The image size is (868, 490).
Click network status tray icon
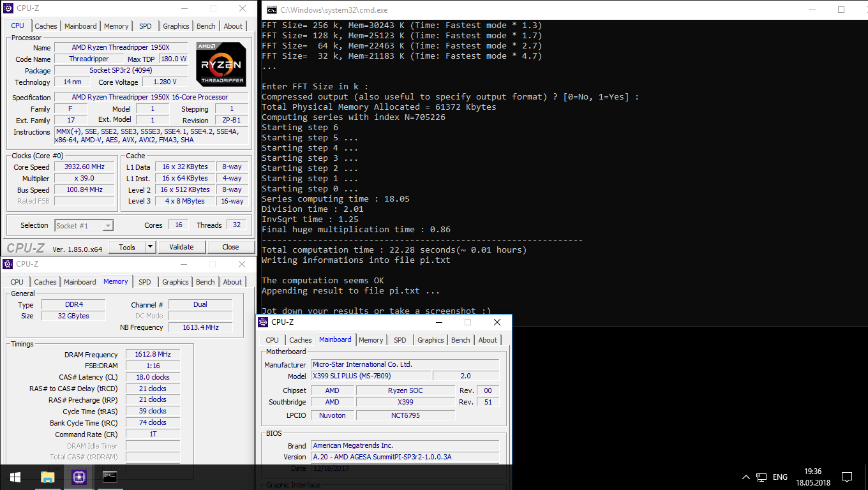coord(761,477)
